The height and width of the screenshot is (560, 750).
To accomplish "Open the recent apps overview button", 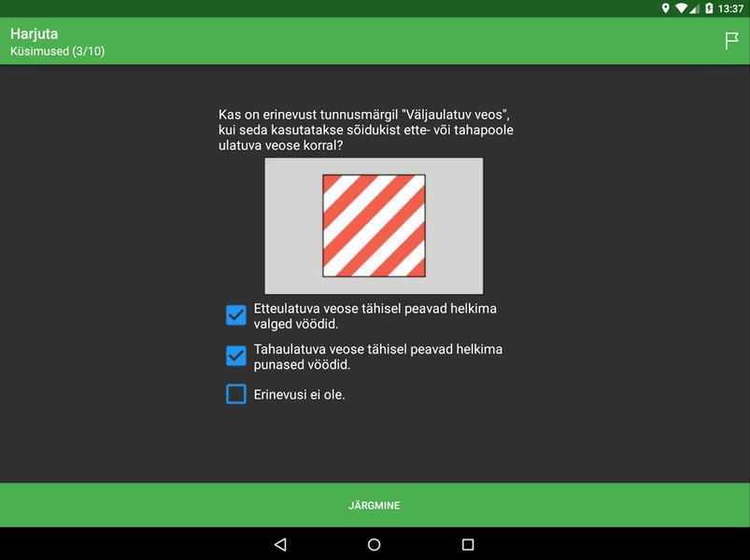I will click(468, 544).
